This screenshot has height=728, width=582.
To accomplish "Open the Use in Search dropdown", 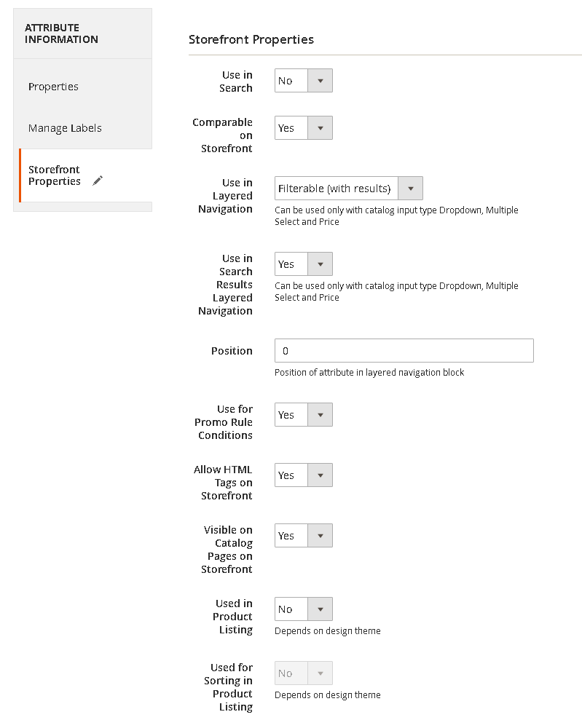I will tap(303, 80).
